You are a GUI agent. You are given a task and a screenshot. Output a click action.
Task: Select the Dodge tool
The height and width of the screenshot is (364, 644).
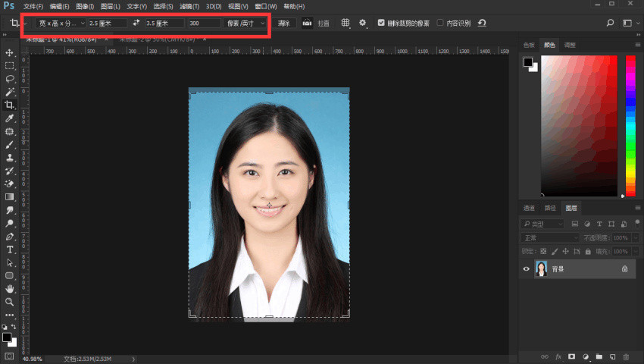(9, 224)
